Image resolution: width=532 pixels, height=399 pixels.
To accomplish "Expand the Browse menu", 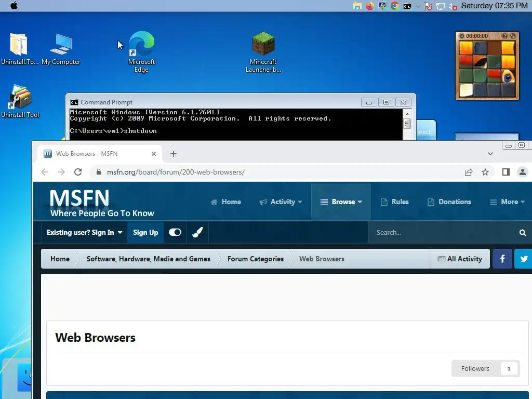I will click(x=341, y=202).
